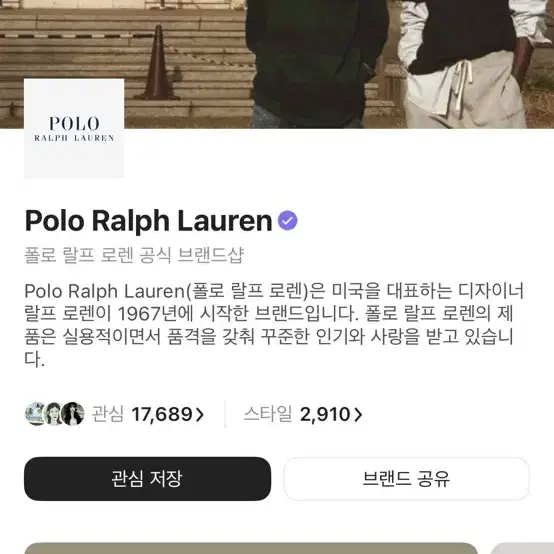Open the 17,689 interest count
The image size is (554, 554).
click(162, 414)
